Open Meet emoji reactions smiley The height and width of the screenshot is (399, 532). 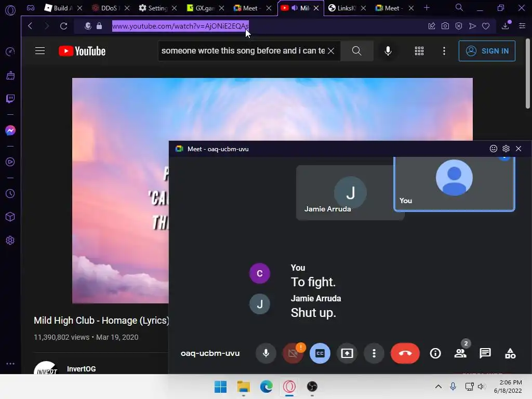coord(494,149)
